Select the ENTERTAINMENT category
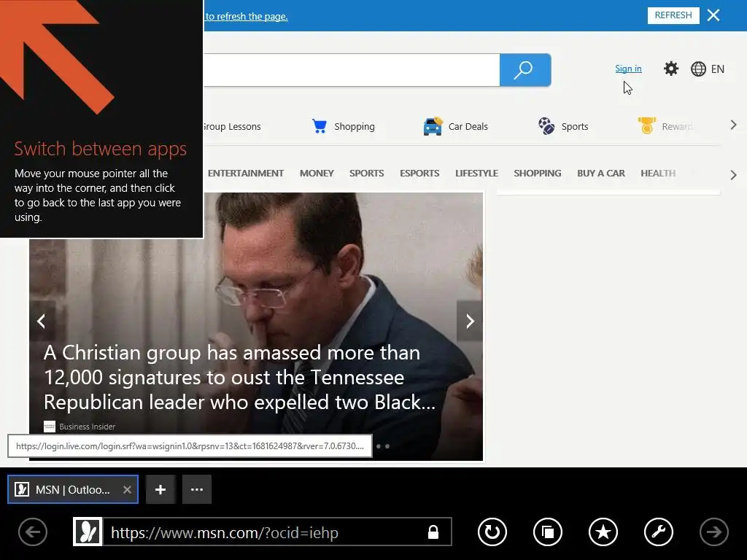The height and width of the screenshot is (560, 747). click(x=246, y=174)
